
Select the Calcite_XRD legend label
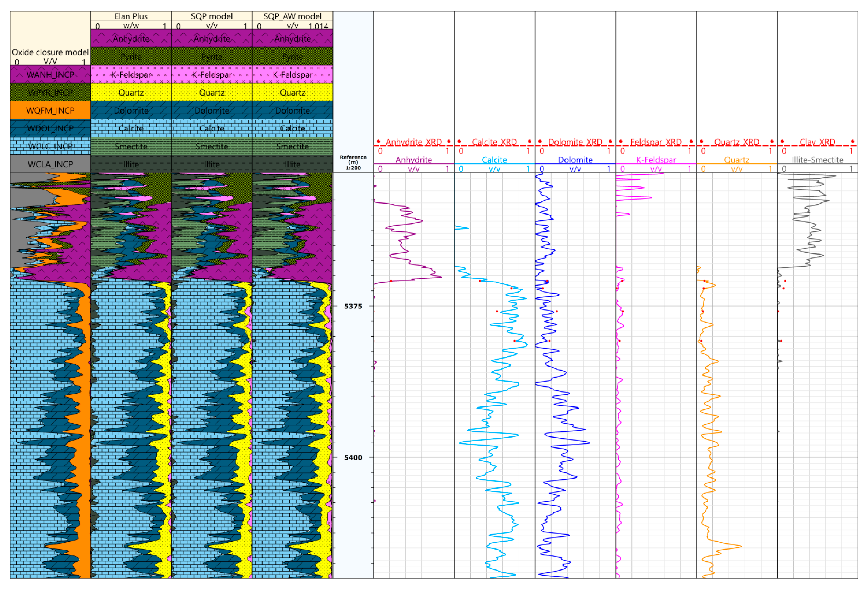pos(494,142)
